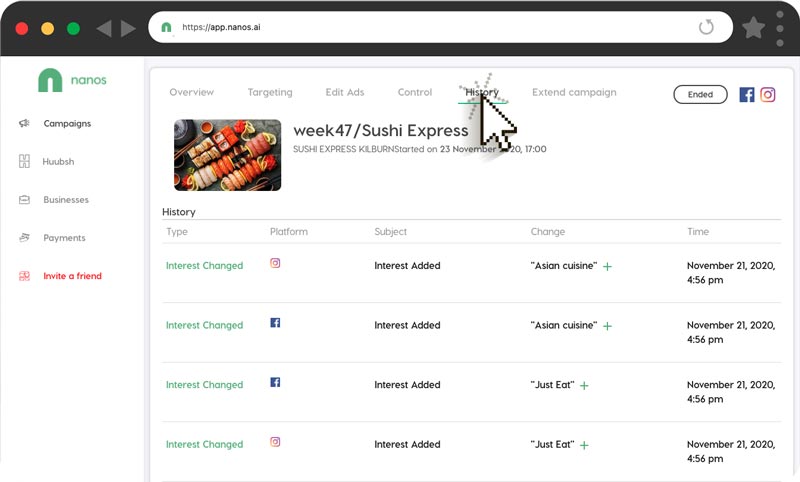Click the plus icon in the first Just Eat row
This screenshot has height=482, width=800.
(584, 386)
